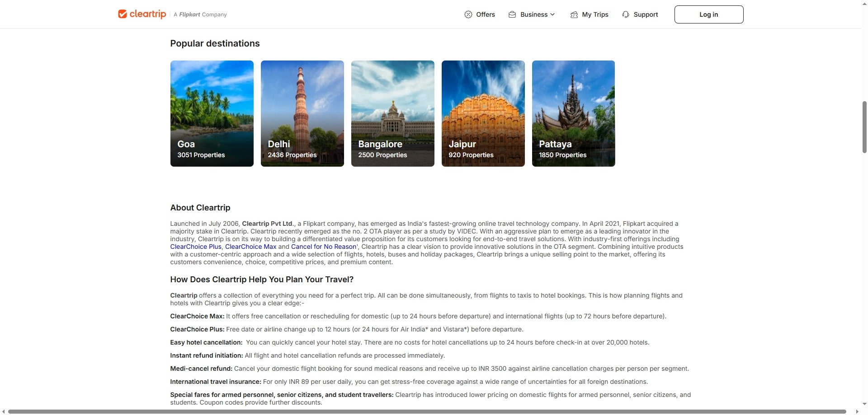Click the My Trips suitcase icon
This screenshot has width=868, height=415.
point(574,14)
